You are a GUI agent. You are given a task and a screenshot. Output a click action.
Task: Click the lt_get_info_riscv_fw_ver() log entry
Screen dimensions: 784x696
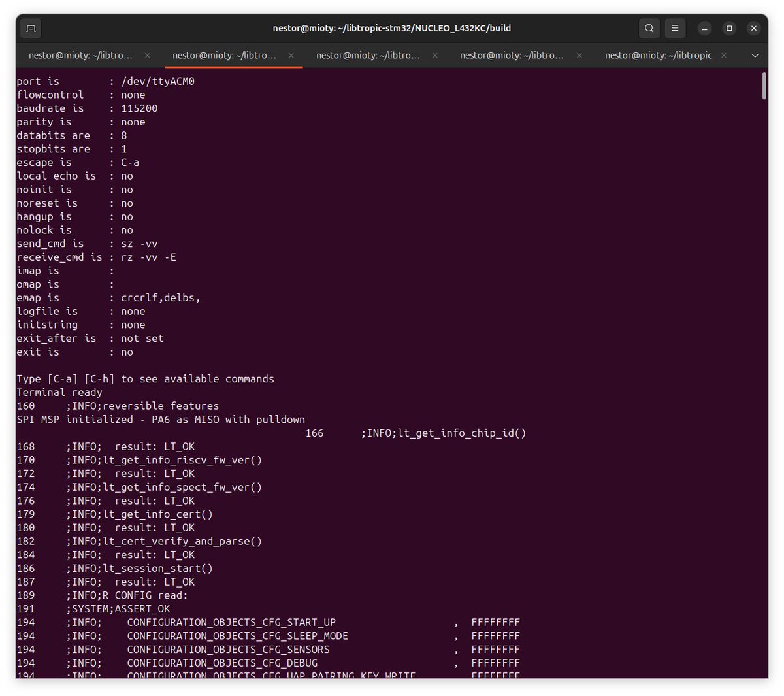pyautogui.click(x=182, y=460)
